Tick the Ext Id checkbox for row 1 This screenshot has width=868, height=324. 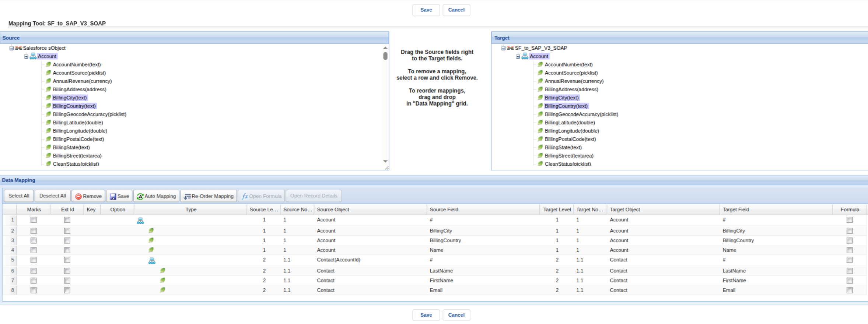67,220
